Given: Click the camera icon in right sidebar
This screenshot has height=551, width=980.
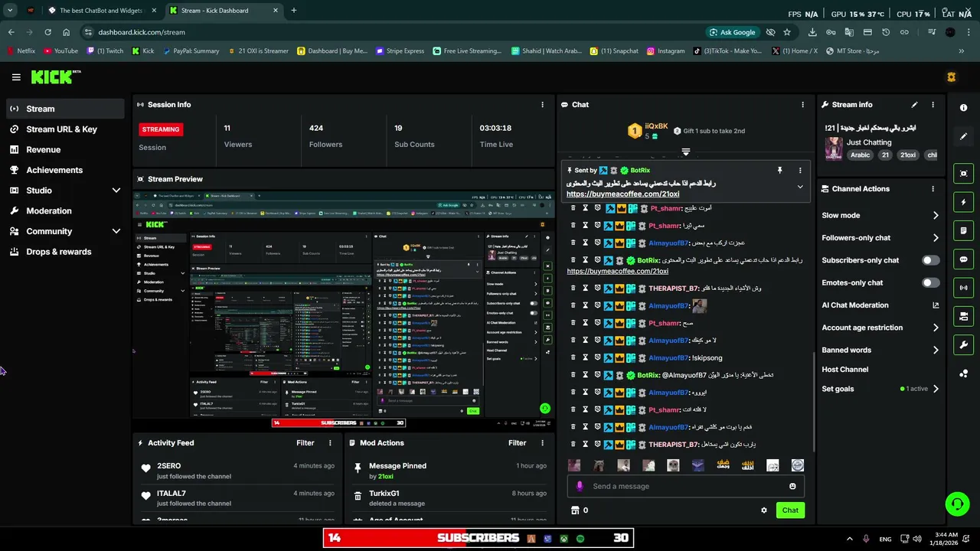Looking at the screenshot, I should click(964, 316).
